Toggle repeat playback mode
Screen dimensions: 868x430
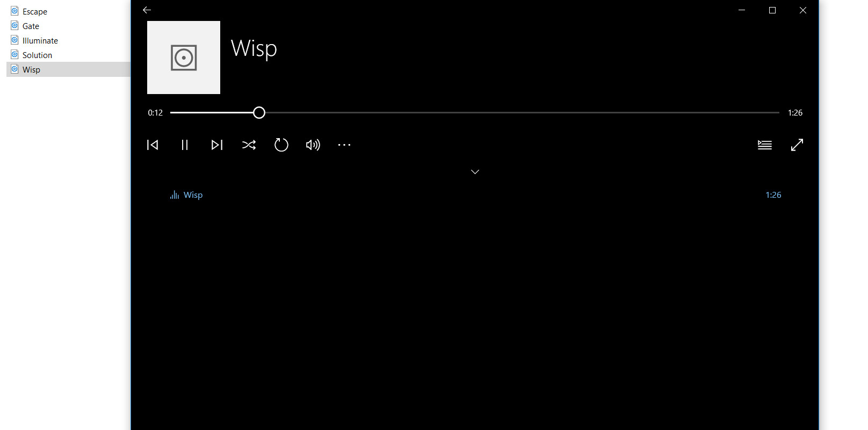click(x=281, y=145)
